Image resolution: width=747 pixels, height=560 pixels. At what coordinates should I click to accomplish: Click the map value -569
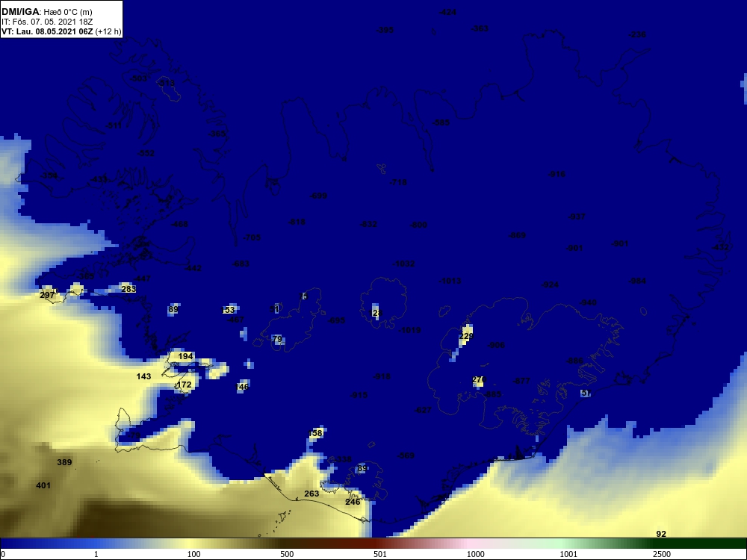[406, 455]
